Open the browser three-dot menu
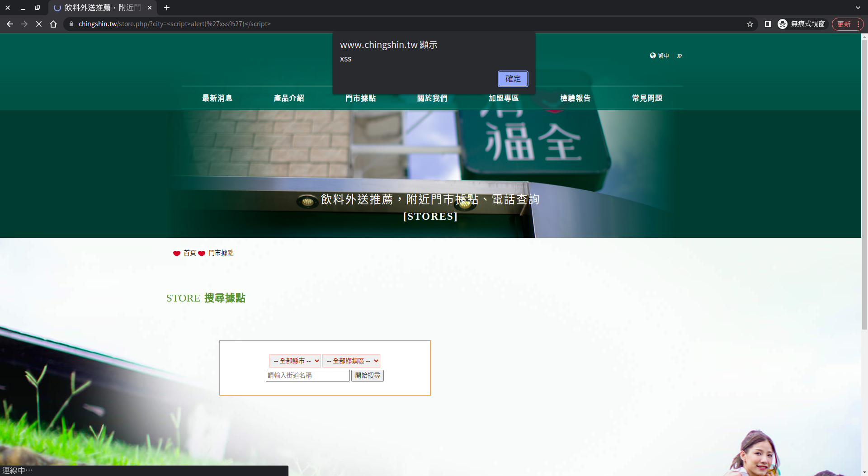Viewport: 868px width, 476px height. pos(858,24)
